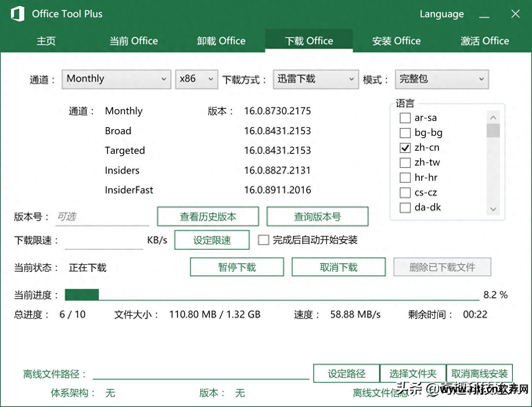Minimize the Office Tool Plus window
Viewport: 532px width, 407px height.
click(x=484, y=14)
